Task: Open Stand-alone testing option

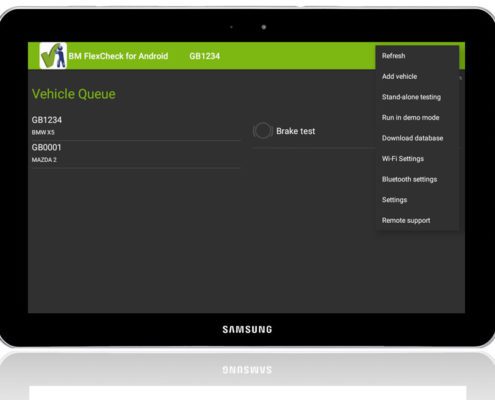Action: coord(417,97)
